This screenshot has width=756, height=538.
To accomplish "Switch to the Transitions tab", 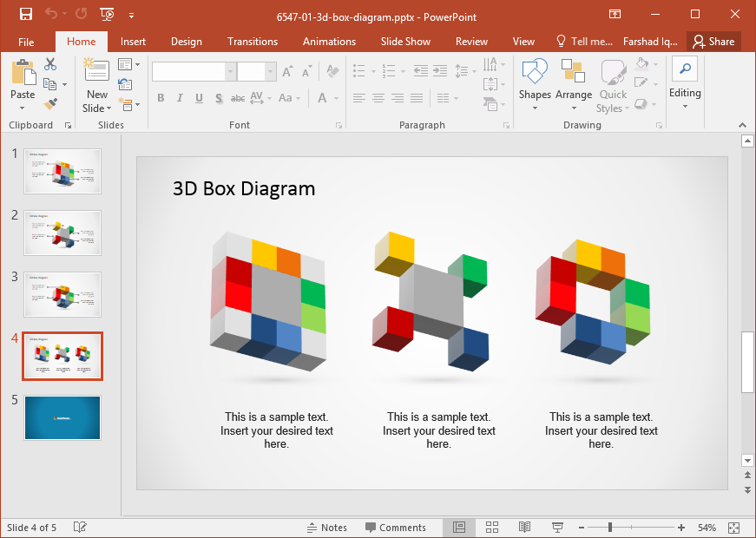I will (x=252, y=42).
